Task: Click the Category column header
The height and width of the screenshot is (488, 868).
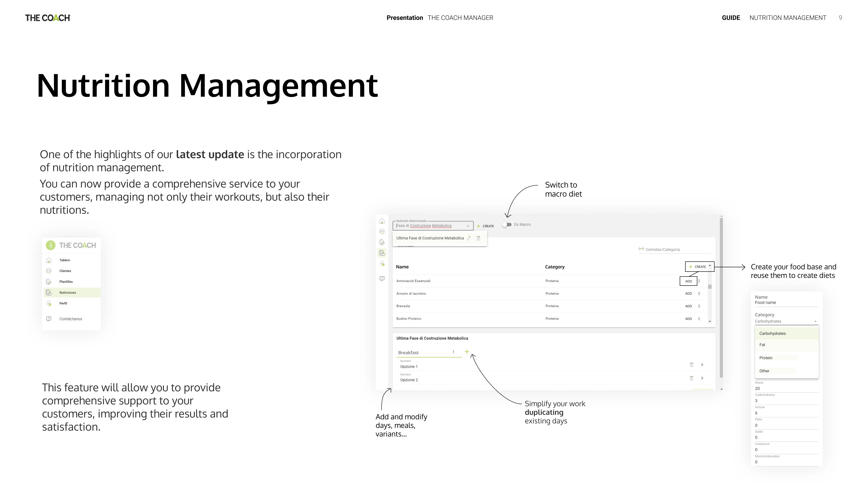Action: point(555,267)
